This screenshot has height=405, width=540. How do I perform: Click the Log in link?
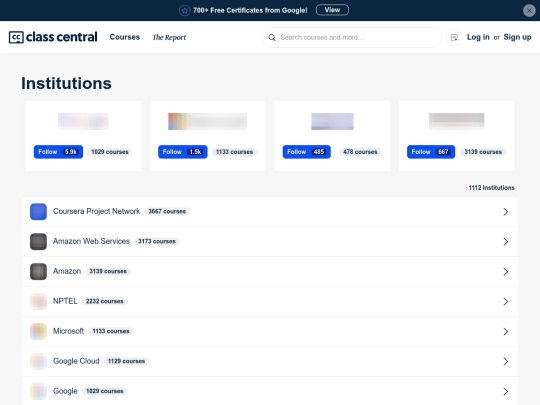coord(478,37)
